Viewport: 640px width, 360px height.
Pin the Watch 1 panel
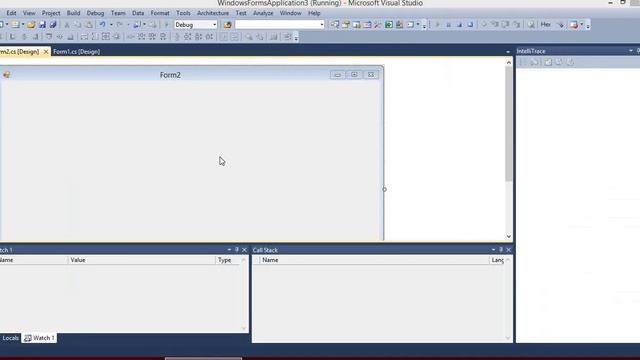(x=237, y=249)
